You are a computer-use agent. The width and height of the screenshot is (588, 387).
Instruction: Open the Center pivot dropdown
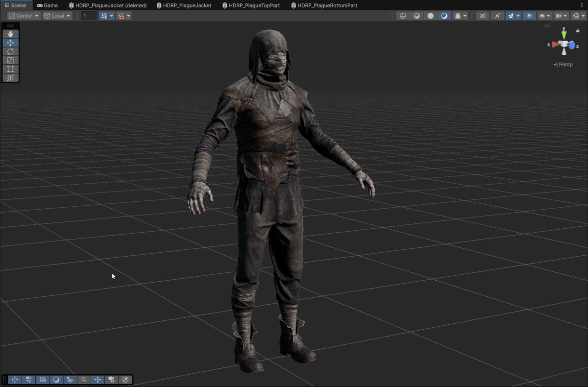click(24, 16)
